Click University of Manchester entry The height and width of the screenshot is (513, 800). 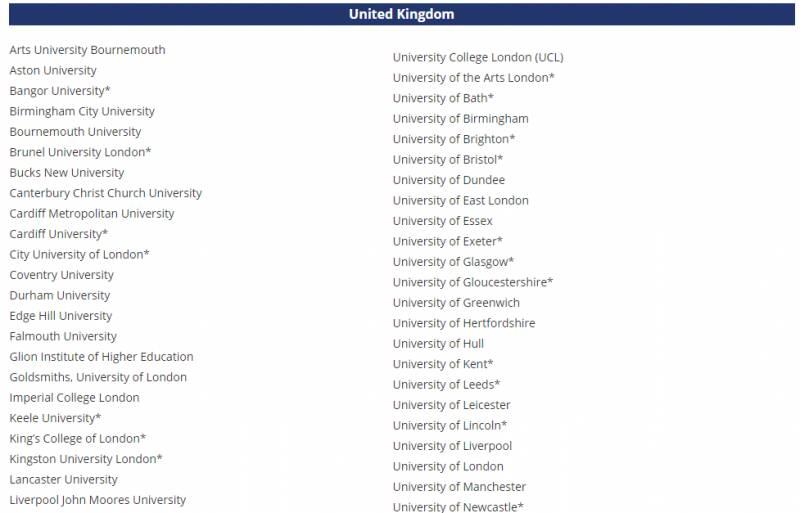(x=458, y=486)
